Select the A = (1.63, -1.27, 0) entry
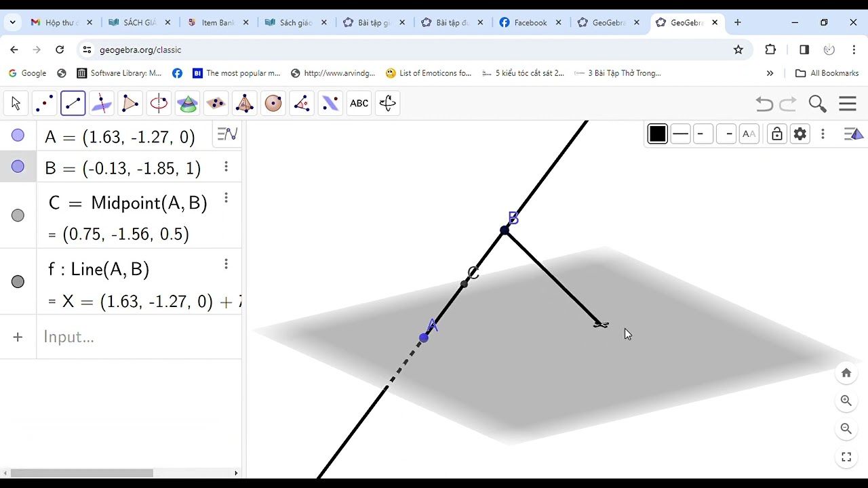The image size is (868, 488). point(120,137)
